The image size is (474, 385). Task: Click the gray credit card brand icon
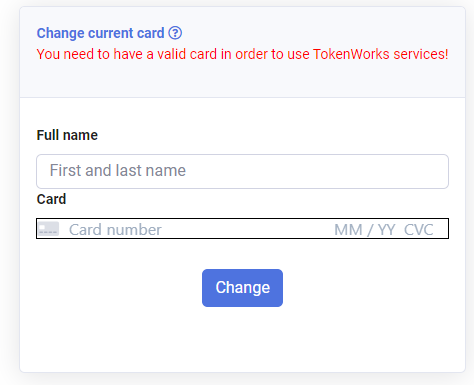click(49, 229)
